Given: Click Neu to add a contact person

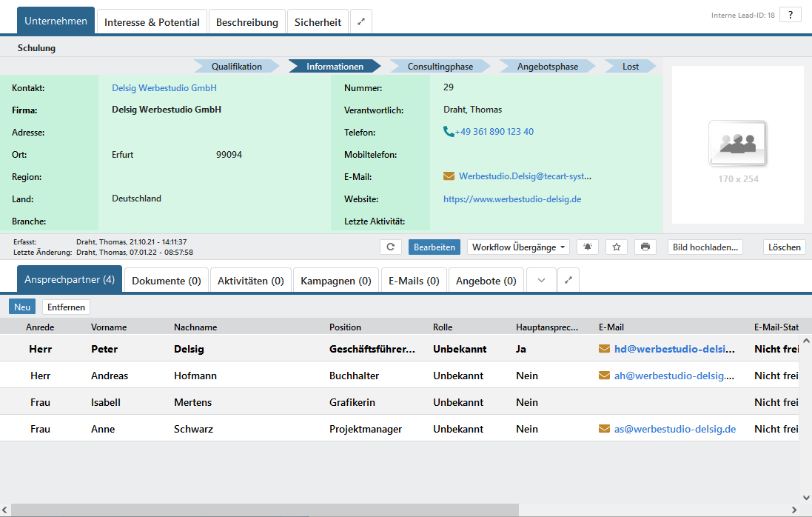Looking at the screenshot, I should (23, 307).
